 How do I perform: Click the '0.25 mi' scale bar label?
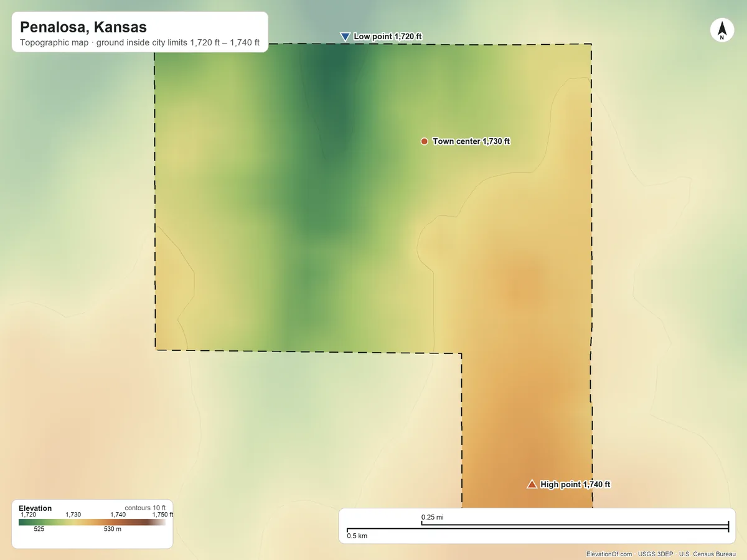433,517
